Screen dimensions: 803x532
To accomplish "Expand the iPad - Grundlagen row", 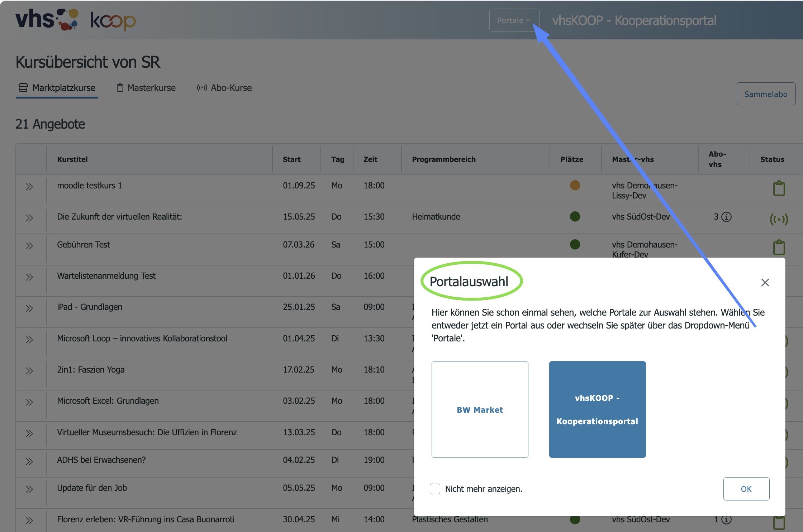I will point(29,308).
